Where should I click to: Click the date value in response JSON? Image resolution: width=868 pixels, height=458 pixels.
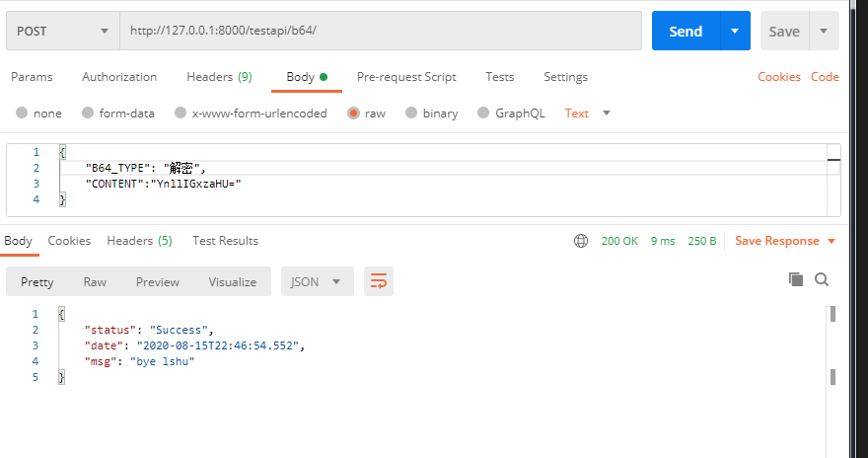click(218, 345)
